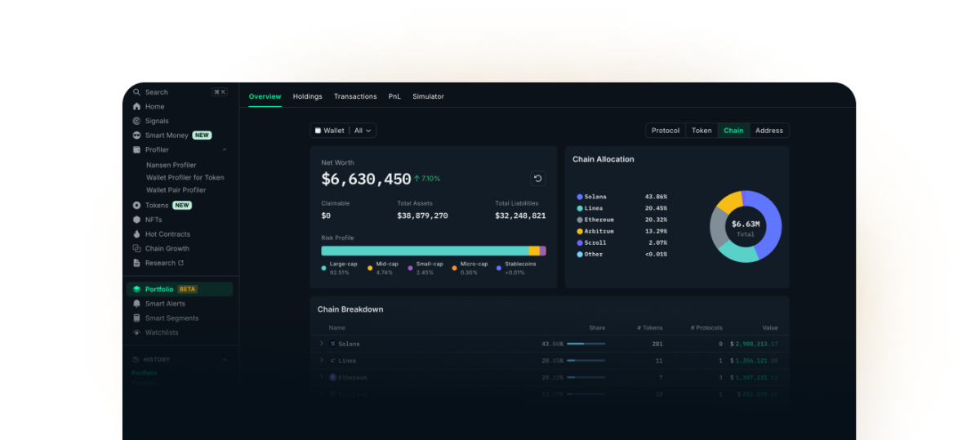Click Solana share progress bar

[586, 344]
